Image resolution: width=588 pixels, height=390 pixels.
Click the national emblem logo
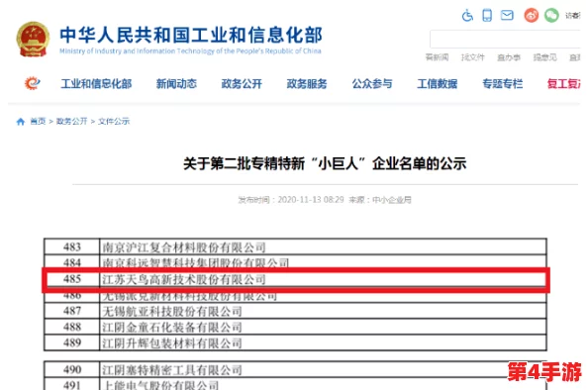click(33, 40)
